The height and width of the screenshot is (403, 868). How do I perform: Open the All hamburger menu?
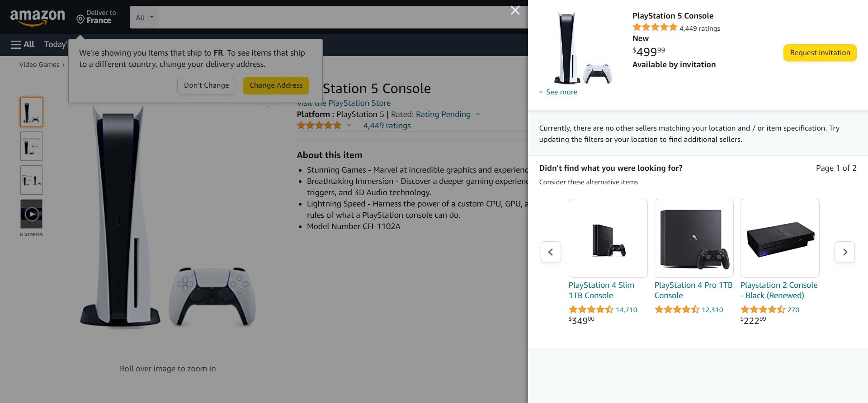[23, 44]
